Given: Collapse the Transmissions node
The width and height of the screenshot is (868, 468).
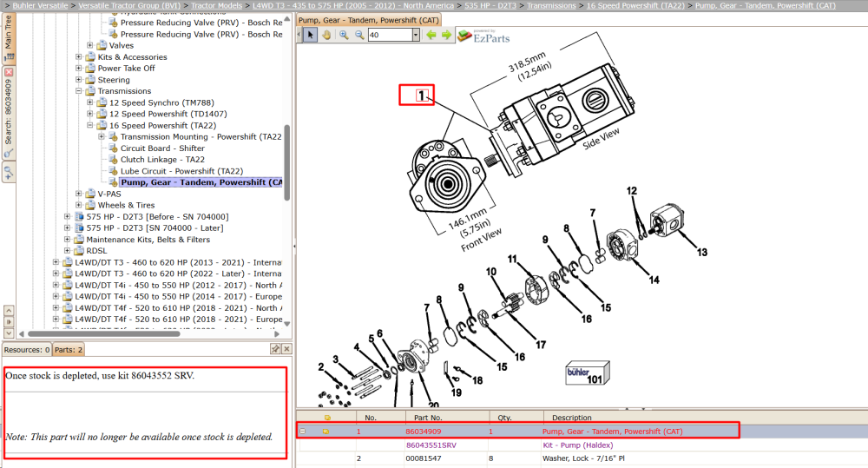Looking at the screenshot, I should coord(79,91).
